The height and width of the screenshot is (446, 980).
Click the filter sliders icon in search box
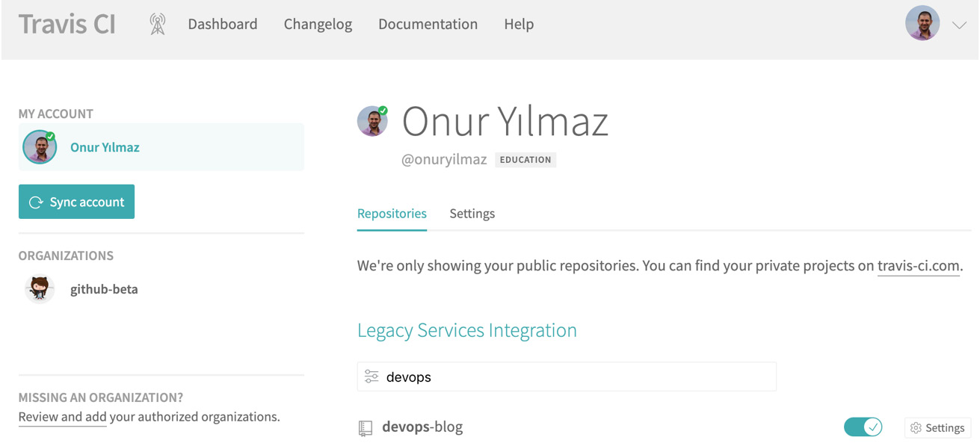[x=372, y=377]
